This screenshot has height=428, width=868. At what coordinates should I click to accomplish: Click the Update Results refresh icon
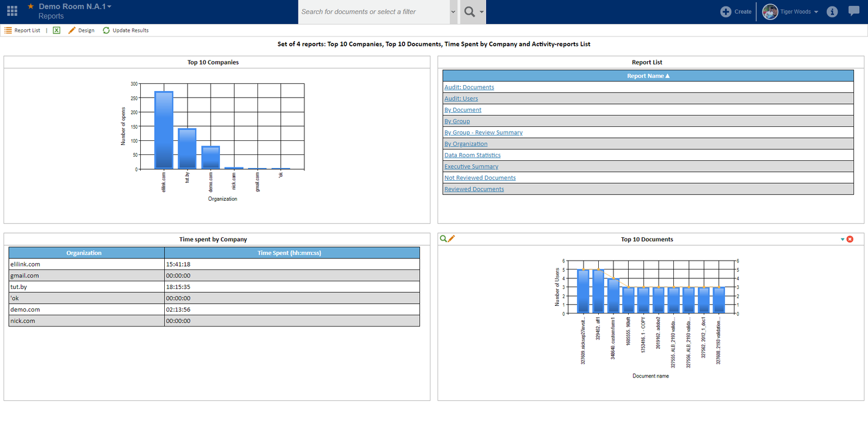point(106,30)
